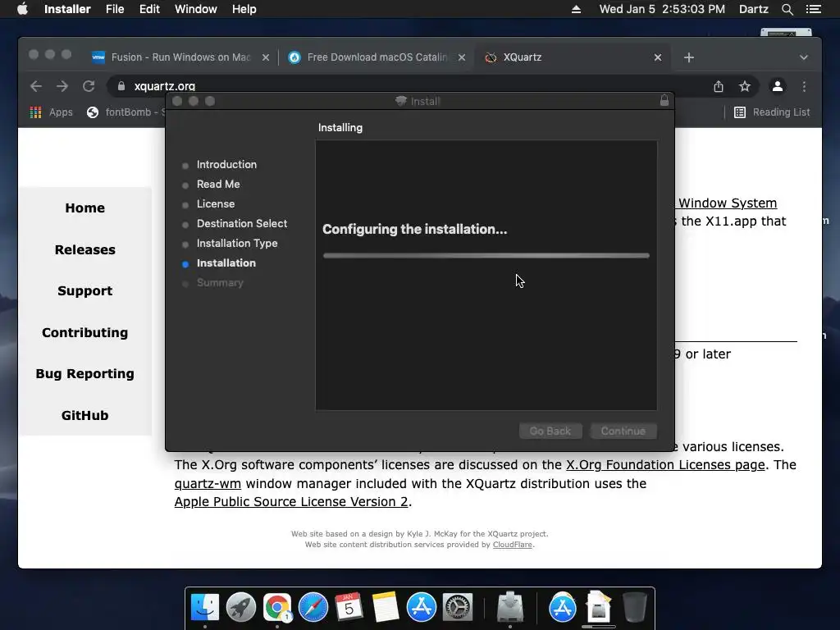Open GitHub in XQuartz site sidebar

point(84,416)
